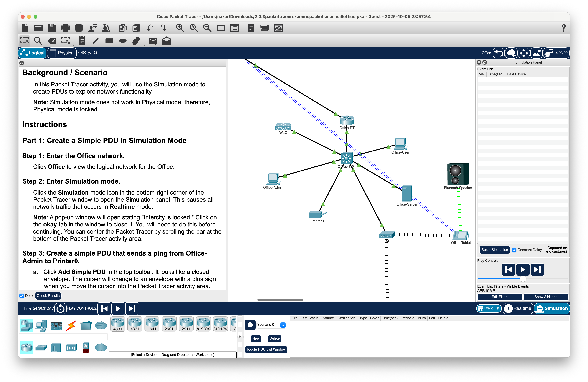This screenshot has height=382, width=588.
Task: Click Show All/None button
Action: coord(546,297)
